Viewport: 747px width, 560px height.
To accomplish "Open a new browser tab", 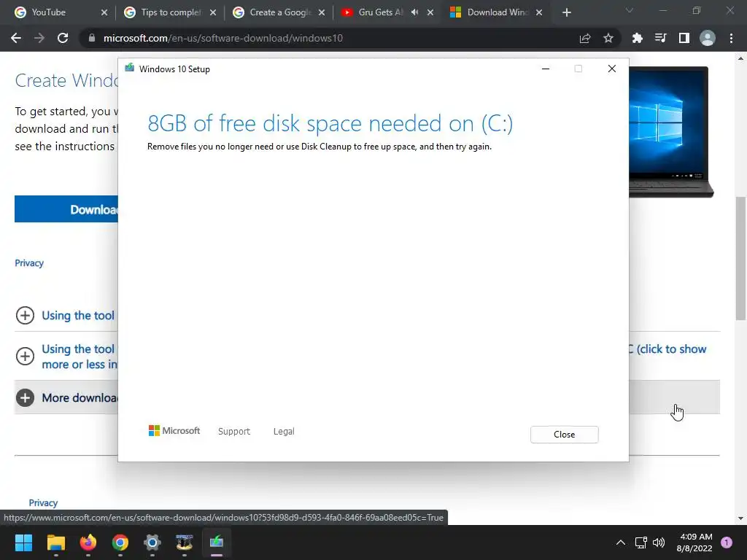I will tap(566, 12).
